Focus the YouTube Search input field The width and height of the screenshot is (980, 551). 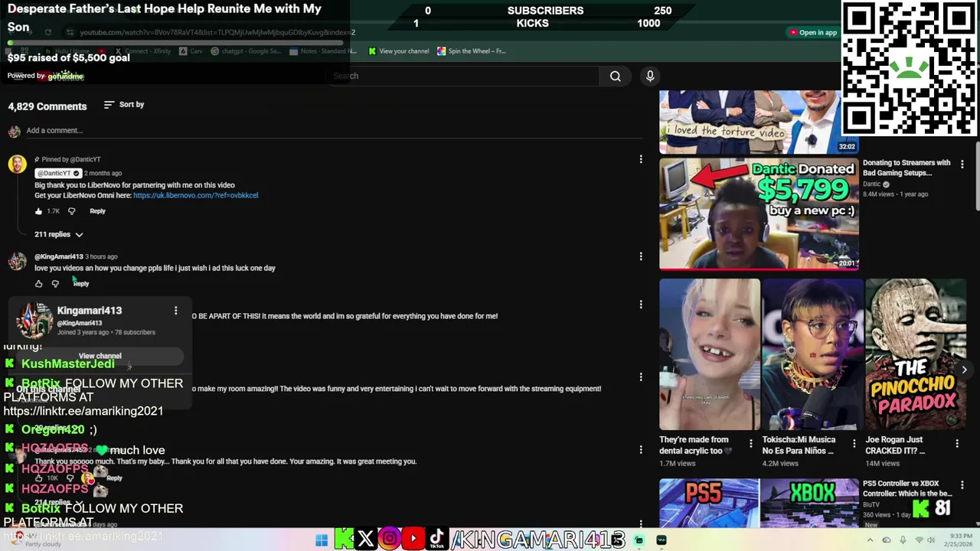point(463,76)
